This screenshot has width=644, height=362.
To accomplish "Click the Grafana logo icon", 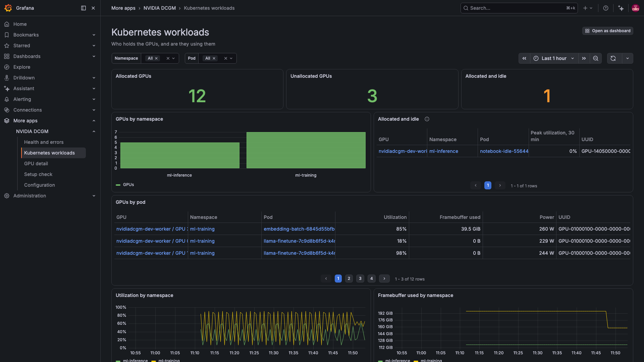I will pos(8,8).
